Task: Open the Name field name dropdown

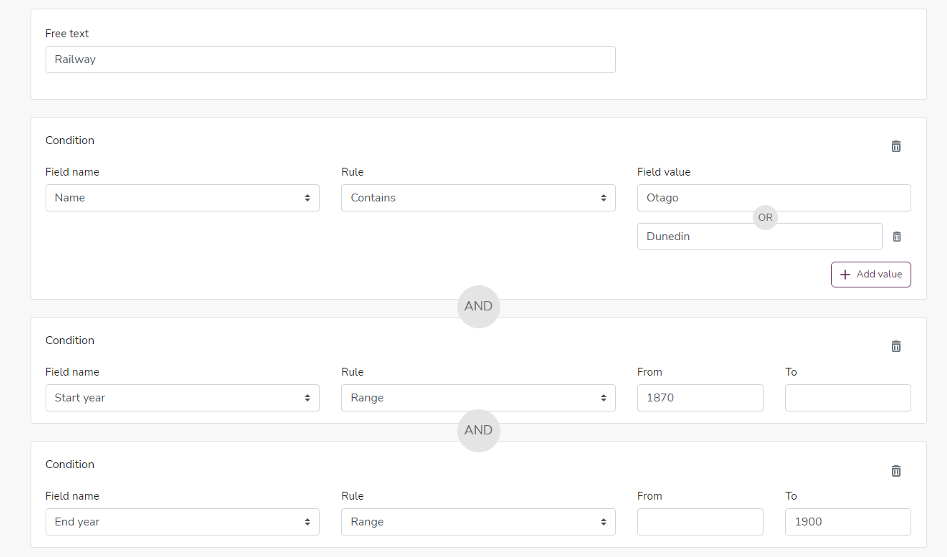Action: (182, 198)
